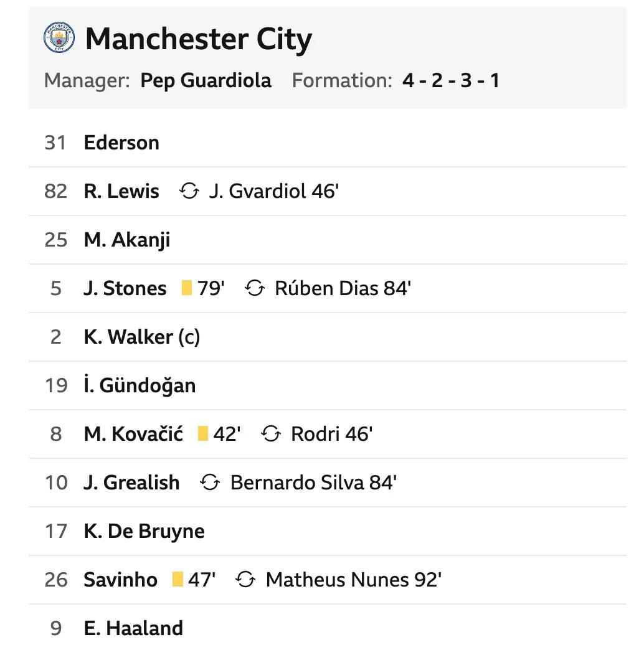Select goalkeeper Ederson
Screen dimensions: 644x670
(x=121, y=143)
